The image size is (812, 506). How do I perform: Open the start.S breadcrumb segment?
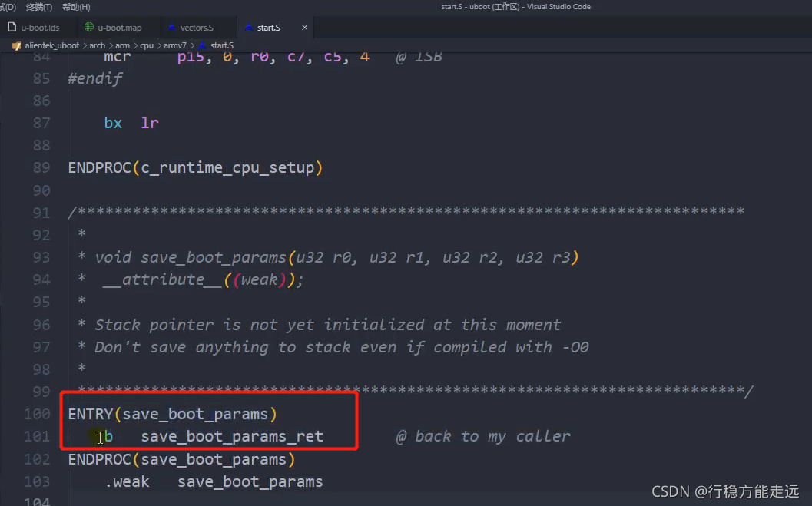pyautogui.click(x=222, y=45)
